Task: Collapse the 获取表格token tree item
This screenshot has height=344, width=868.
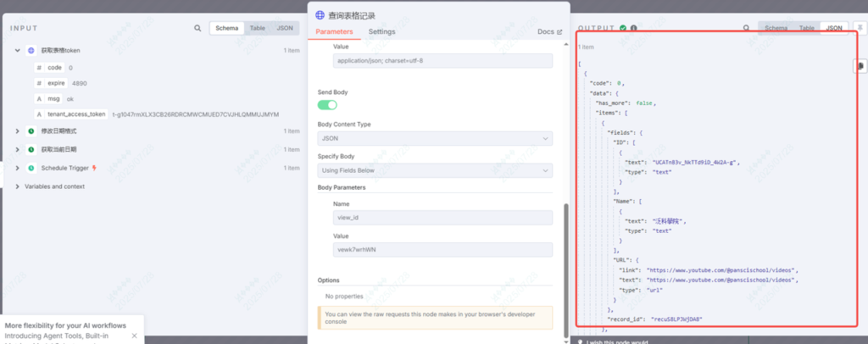Action: (x=18, y=51)
